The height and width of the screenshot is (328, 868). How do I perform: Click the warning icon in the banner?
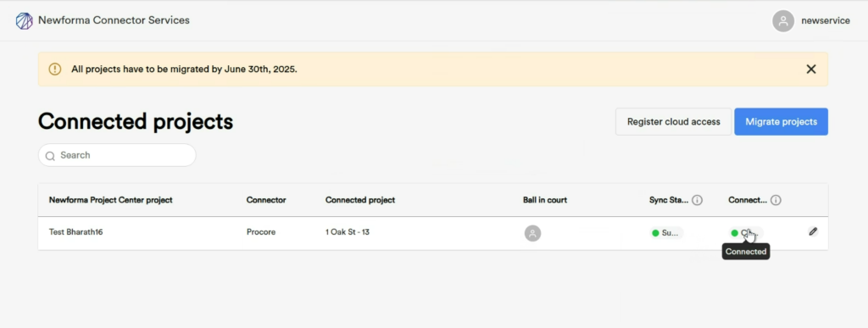(x=55, y=69)
